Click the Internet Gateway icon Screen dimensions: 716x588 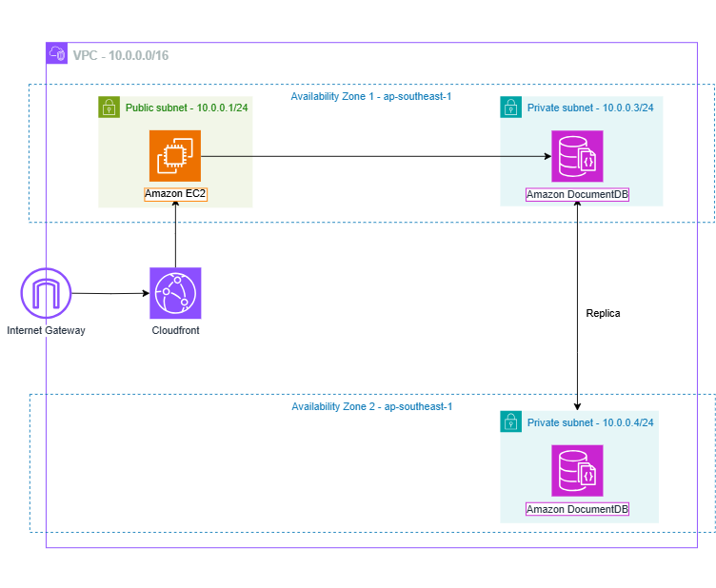[46, 293]
